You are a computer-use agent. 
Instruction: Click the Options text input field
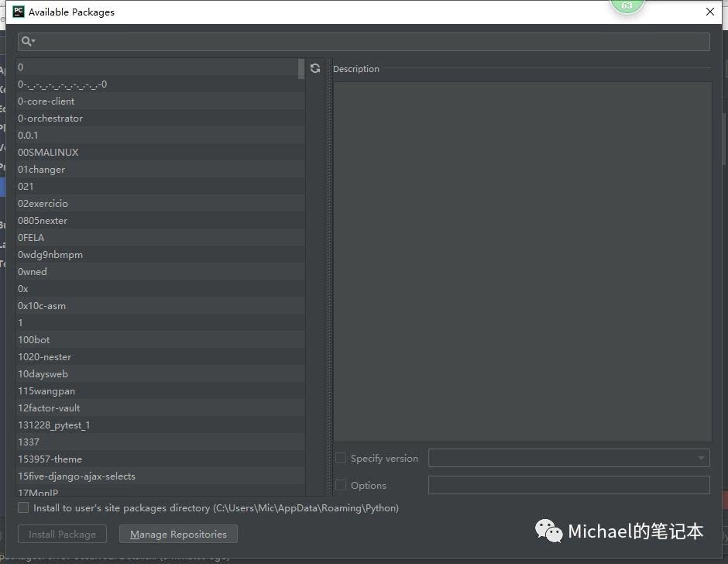(x=569, y=486)
